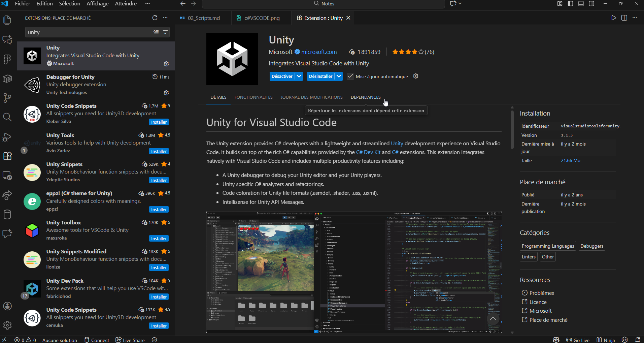Screen dimensions: 644x343
Task: Open the c#VSCODE.png editor tab
Action: (x=262, y=18)
